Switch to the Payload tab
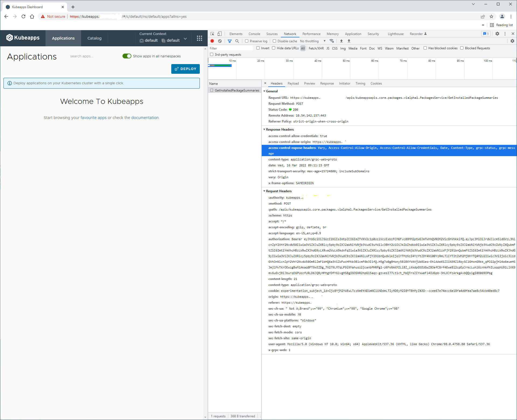This screenshot has width=517, height=420. point(293,83)
